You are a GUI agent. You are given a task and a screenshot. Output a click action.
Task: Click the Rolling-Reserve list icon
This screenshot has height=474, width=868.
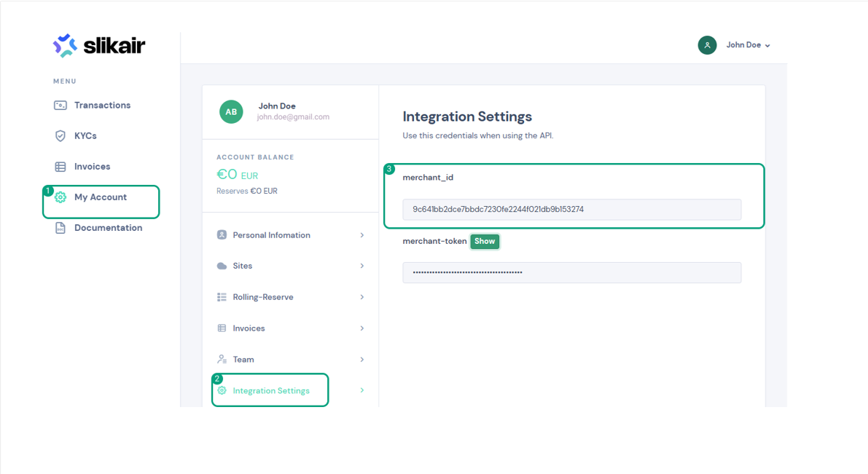pyautogui.click(x=223, y=296)
